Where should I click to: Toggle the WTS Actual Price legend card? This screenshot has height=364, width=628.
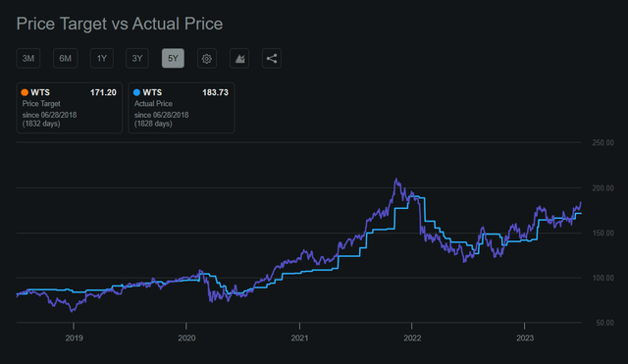click(x=182, y=108)
